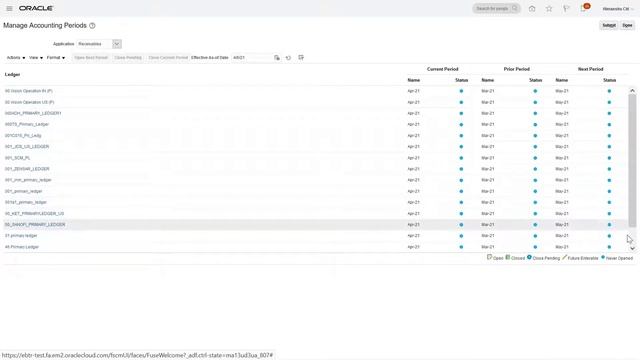The image size is (640, 360).
Task: Open the hamburger navigation menu
Action: pyautogui.click(x=9, y=8)
